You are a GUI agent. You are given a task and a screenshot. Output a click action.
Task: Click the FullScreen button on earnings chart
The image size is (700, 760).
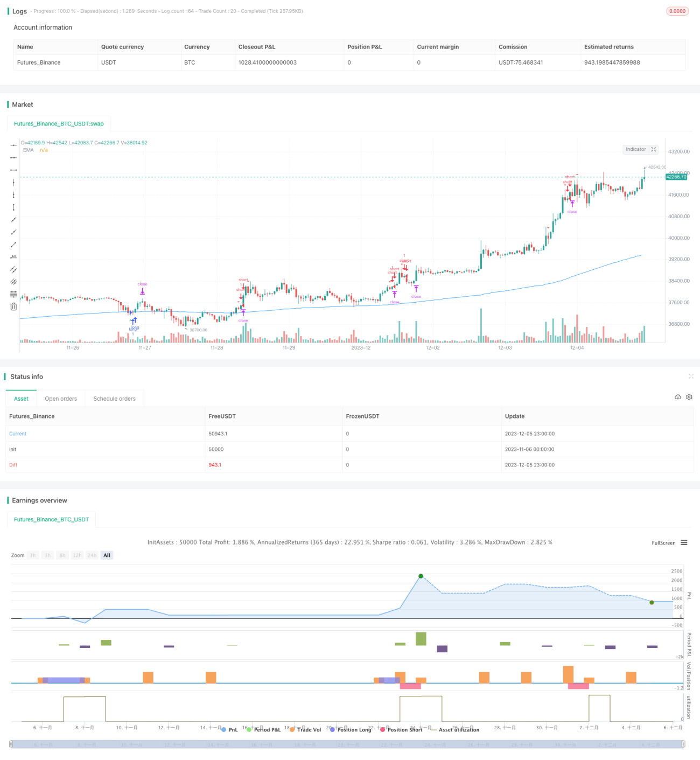(663, 543)
